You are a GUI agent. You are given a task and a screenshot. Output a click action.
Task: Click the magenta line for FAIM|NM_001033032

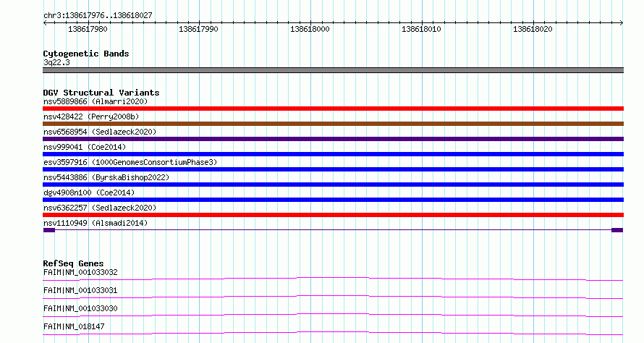pyautogui.click(x=333, y=279)
